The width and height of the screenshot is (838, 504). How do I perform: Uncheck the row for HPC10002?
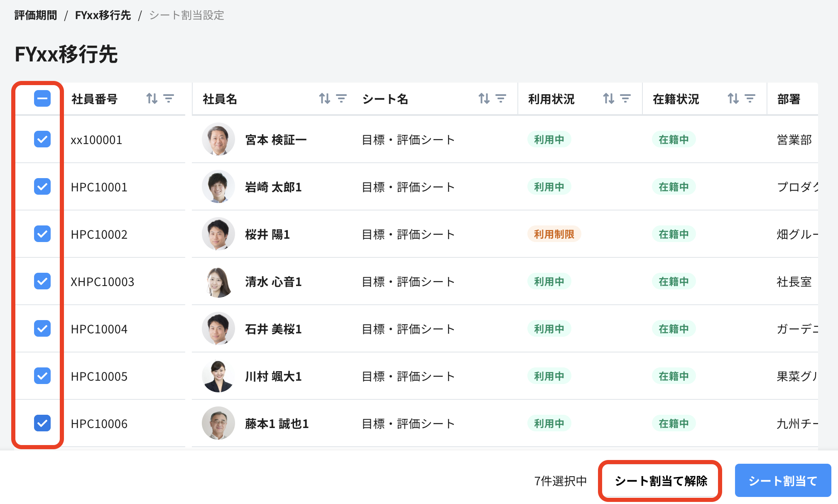coord(42,234)
